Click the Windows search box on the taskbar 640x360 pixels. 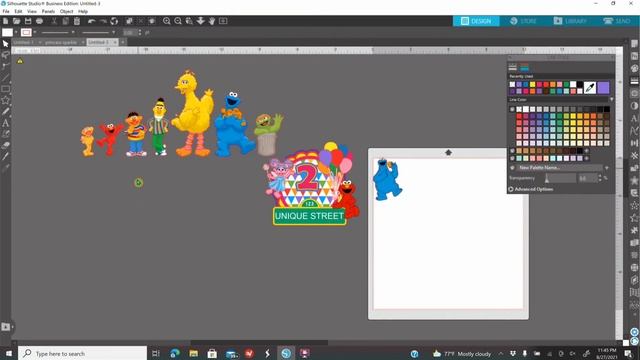pos(82,353)
